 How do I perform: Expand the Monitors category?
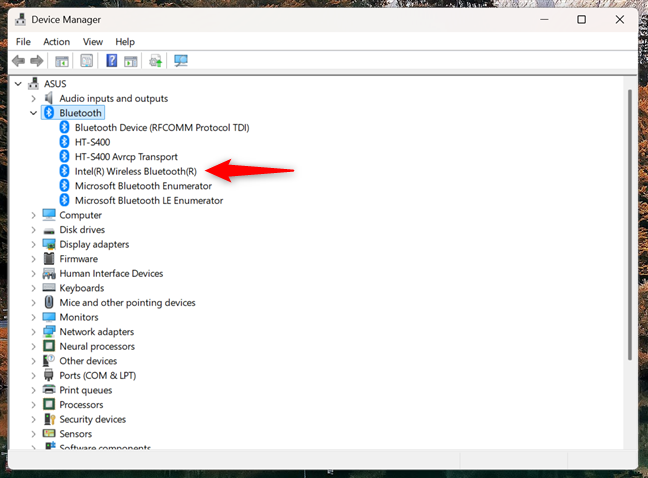[33, 317]
